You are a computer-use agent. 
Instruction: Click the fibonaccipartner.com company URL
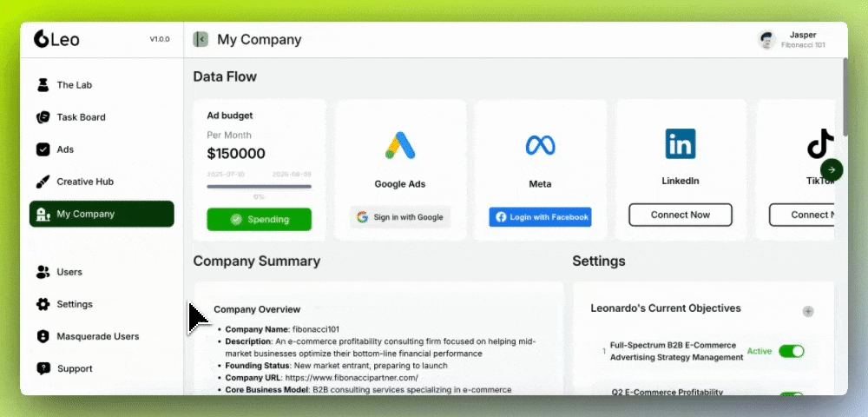point(352,378)
